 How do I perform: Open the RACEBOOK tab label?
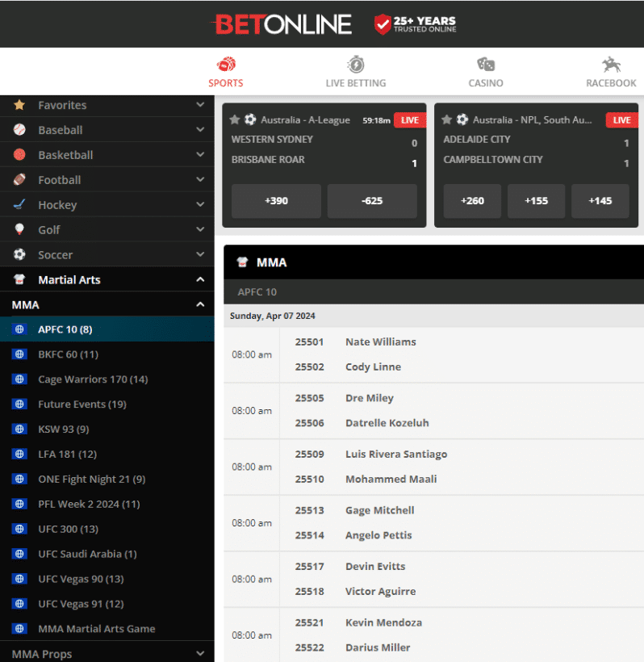[611, 83]
